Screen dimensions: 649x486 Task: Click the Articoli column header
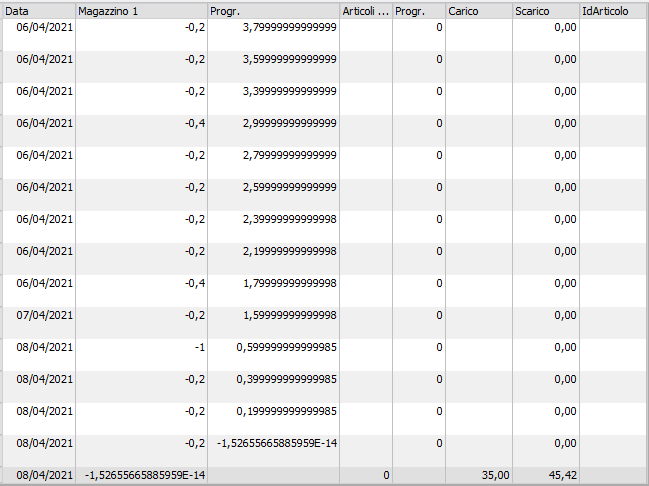tap(366, 11)
